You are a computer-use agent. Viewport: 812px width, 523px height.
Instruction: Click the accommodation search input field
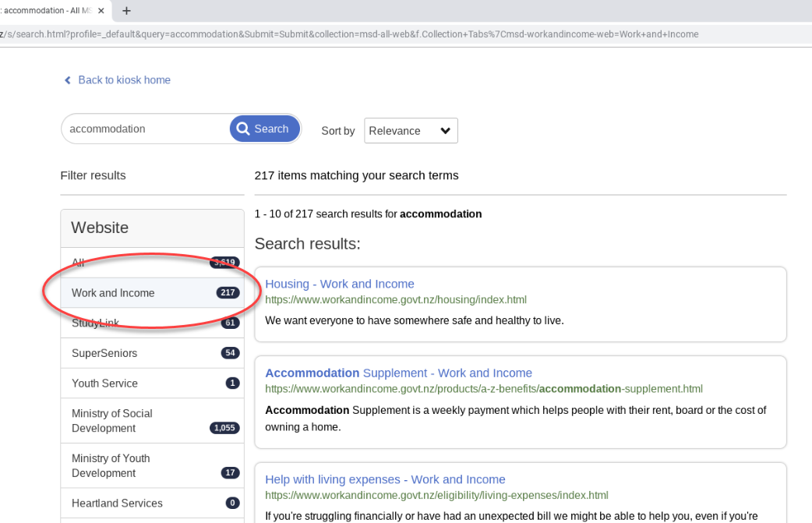pyautogui.click(x=146, y=129)
